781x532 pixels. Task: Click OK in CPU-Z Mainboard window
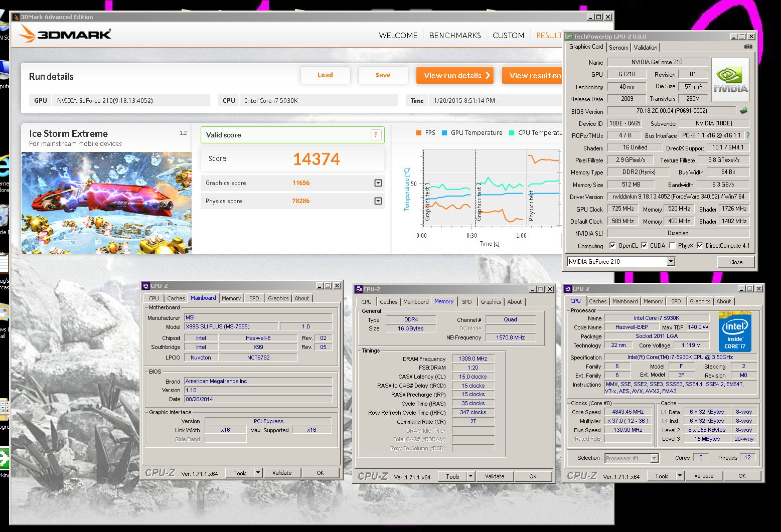click(320, 473)
